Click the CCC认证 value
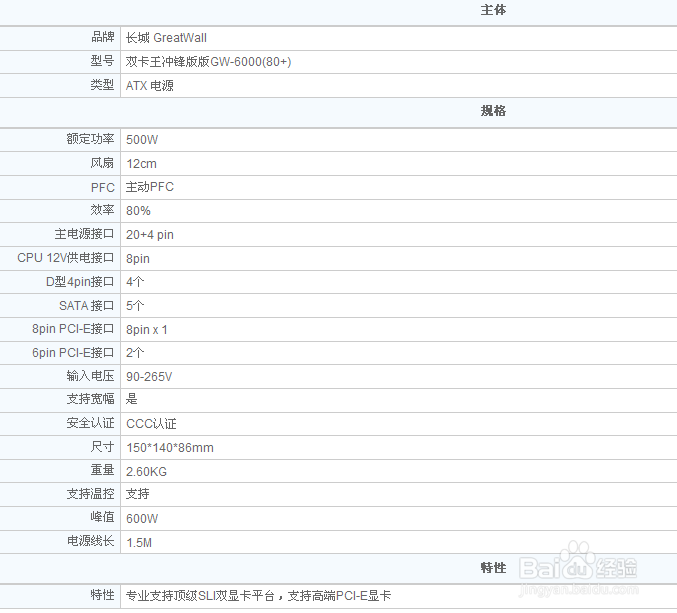This screenshot has width=677, height=613. (151, 424)
